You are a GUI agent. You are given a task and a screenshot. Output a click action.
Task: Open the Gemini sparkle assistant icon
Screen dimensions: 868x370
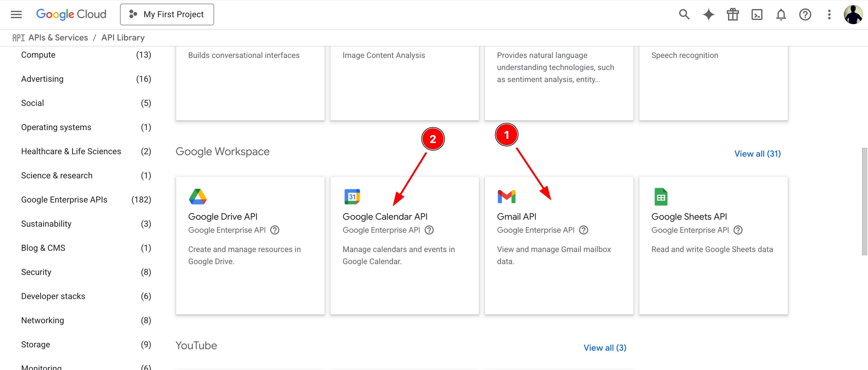pyautogui.click(x=708, y=14)
